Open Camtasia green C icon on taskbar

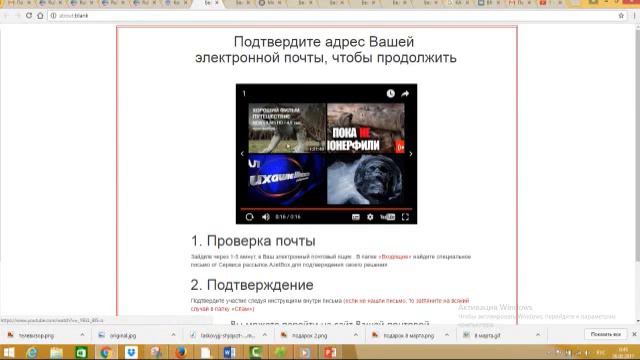[256, 352]
